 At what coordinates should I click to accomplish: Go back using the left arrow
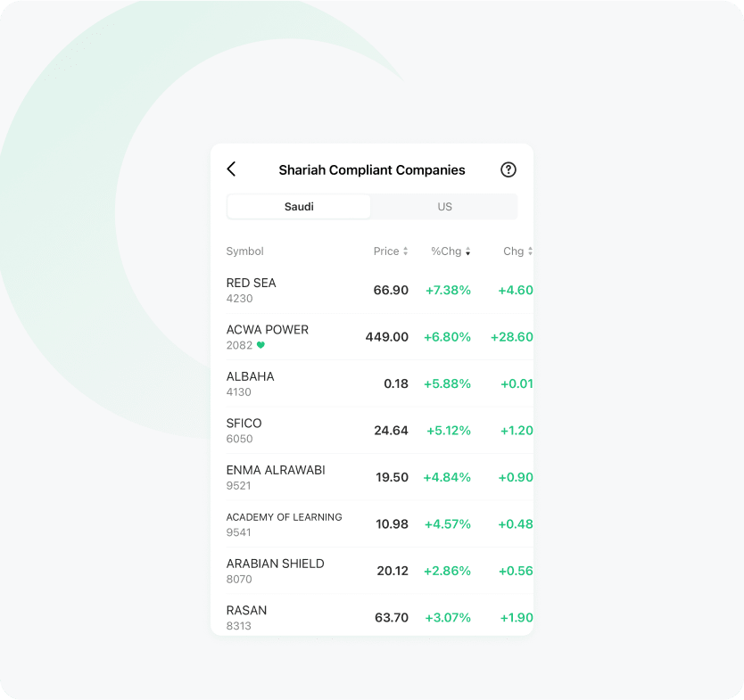pos(231,169)
